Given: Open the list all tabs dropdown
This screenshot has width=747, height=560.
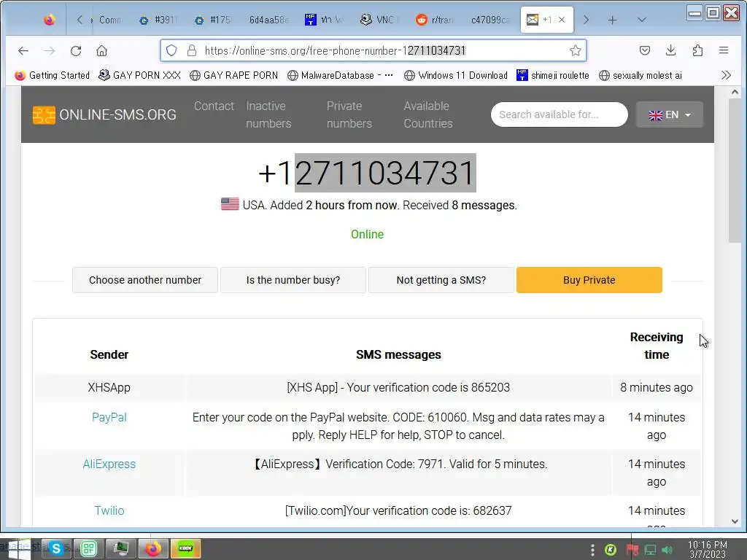Looking at the screenshot, I should (642, 20).
